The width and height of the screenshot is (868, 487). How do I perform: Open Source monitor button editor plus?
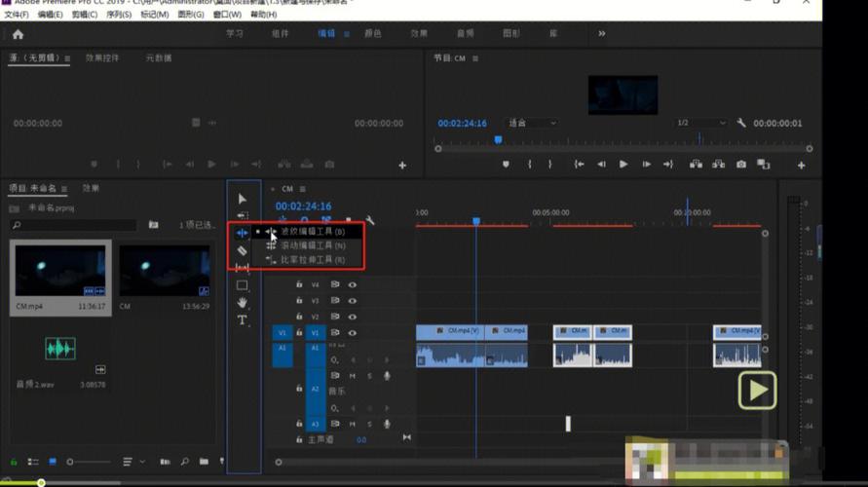[x=402, y=165]
